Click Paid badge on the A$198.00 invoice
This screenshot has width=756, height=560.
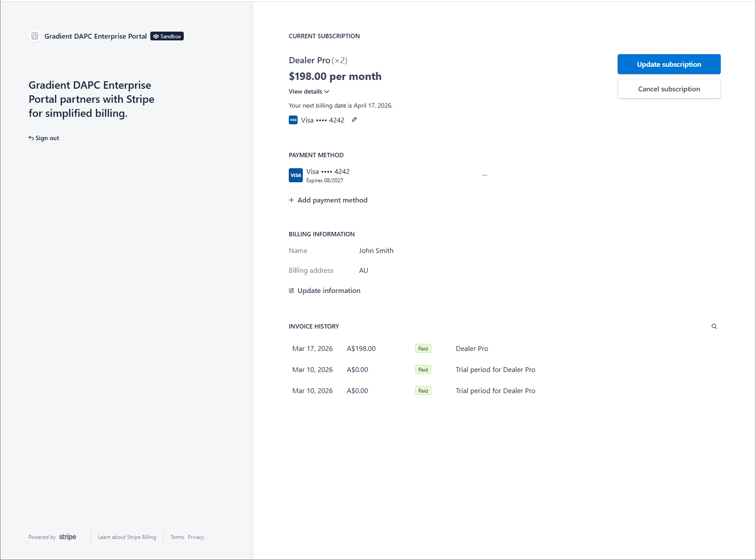coord(423,348)
